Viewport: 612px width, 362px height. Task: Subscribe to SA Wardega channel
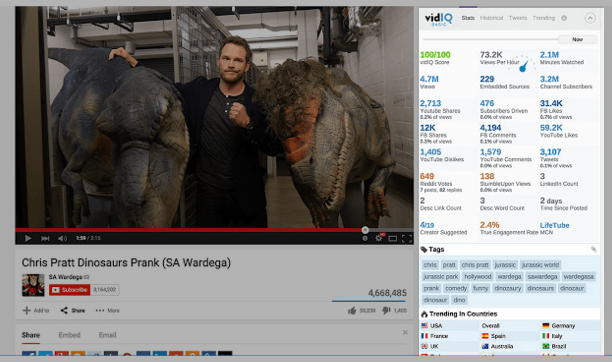(70, 290)
